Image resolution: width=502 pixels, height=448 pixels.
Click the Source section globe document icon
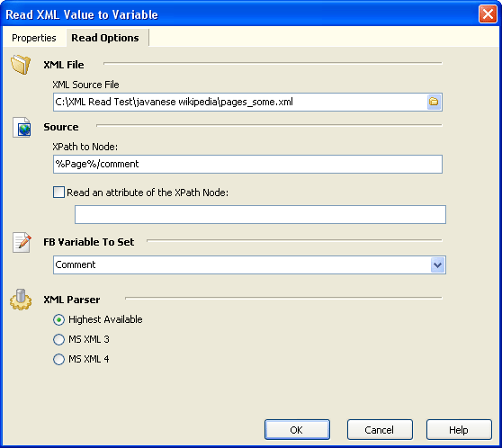[x=22, y=127]
